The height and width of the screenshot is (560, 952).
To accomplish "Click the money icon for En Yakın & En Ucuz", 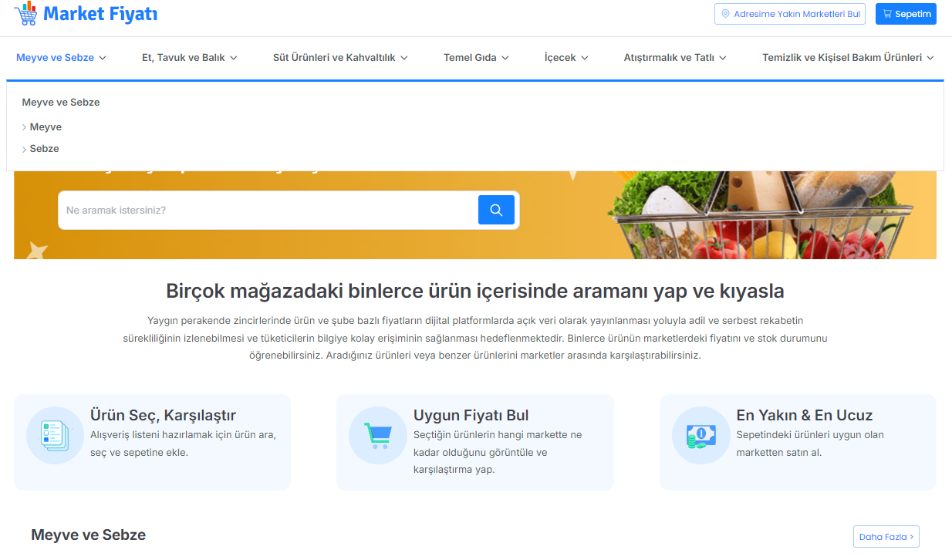I will click(700, 436).
